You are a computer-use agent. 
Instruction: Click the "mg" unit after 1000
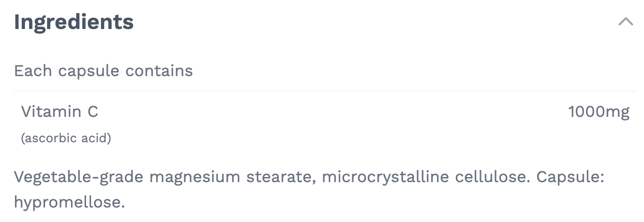coord(619,112)
